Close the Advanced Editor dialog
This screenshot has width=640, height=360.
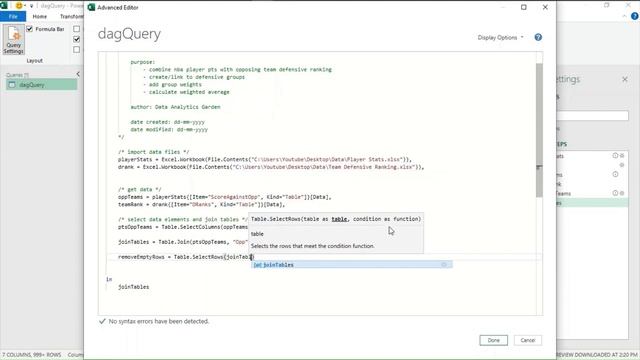(545, 7)
